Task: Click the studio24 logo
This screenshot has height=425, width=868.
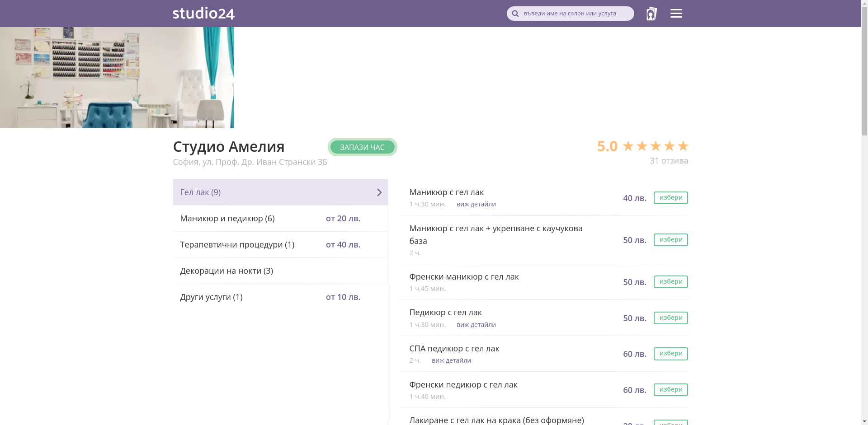Action: [203, 13]
